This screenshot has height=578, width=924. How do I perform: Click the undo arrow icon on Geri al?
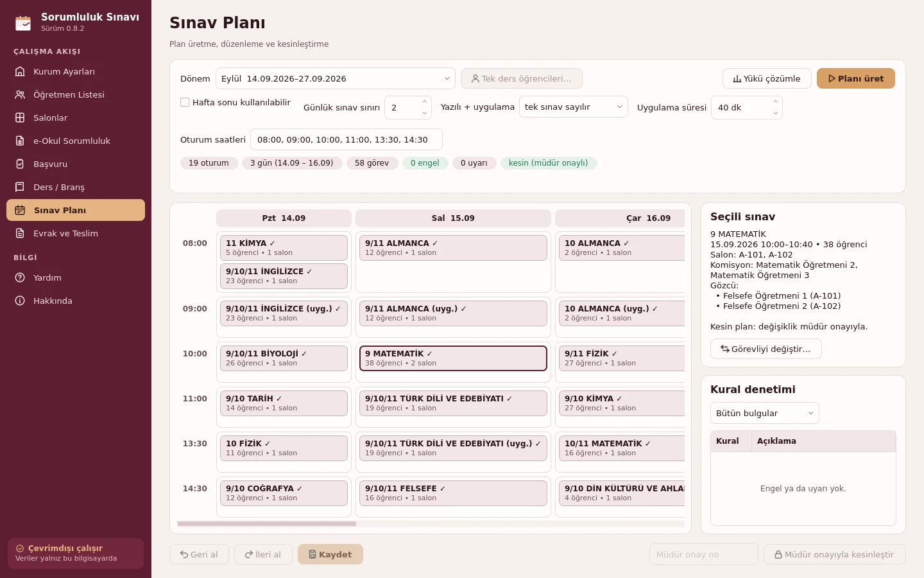[184, 554]
